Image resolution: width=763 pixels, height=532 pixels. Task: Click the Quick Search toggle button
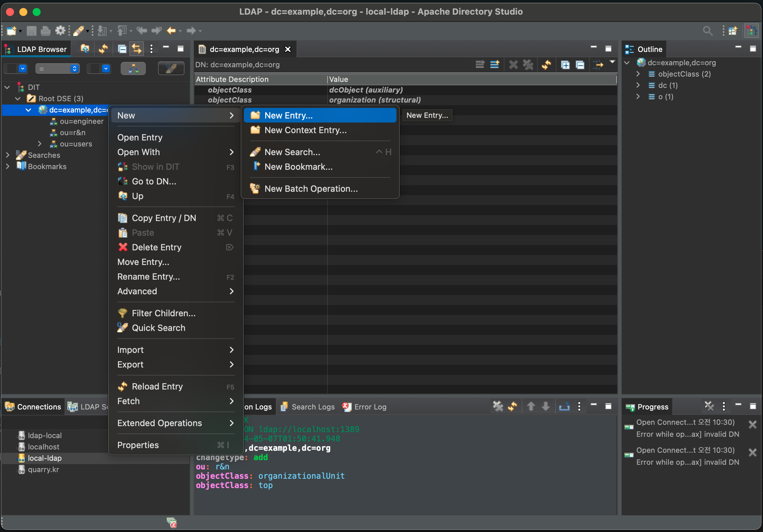(171, 69)
